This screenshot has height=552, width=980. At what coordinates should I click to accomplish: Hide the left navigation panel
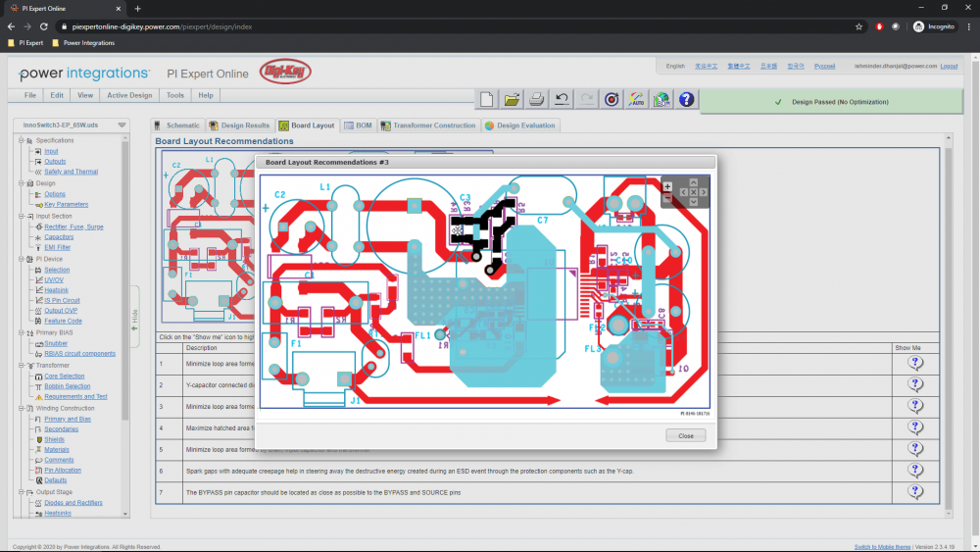point(134,318)
